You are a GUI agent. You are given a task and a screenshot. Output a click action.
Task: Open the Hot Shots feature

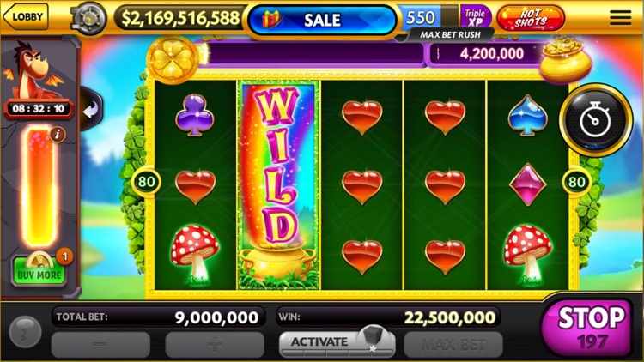531,18
